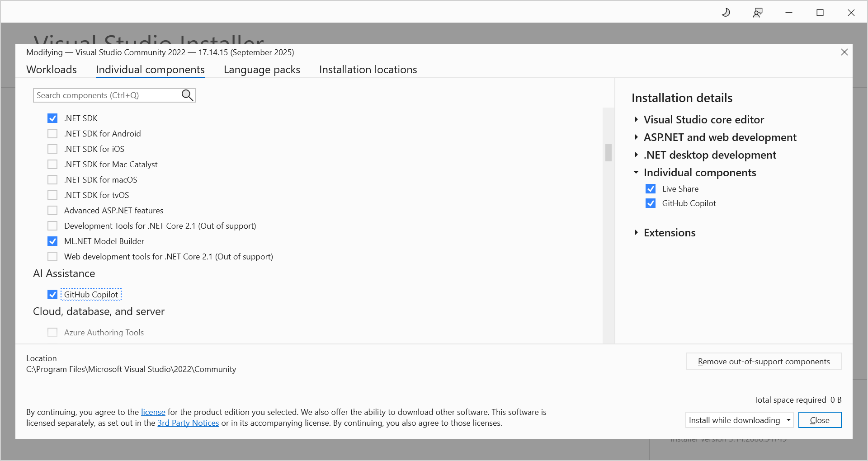Expand the Visual Studio core editor details

(x=637, y=119)
